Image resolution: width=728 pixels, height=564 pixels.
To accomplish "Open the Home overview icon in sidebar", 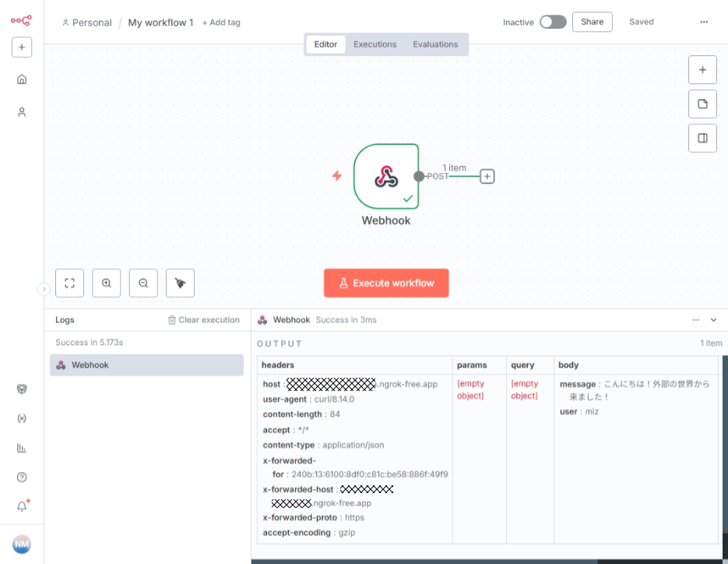I will coord(22,79).
